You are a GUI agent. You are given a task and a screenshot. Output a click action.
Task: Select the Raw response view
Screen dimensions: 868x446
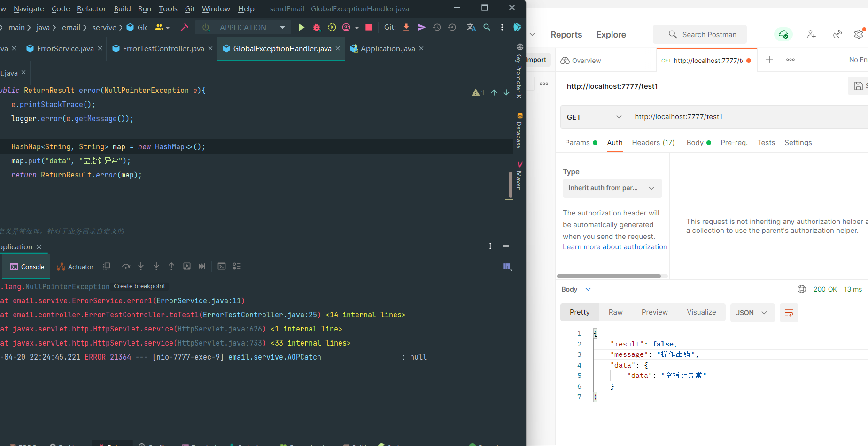[x=615, y=313]
